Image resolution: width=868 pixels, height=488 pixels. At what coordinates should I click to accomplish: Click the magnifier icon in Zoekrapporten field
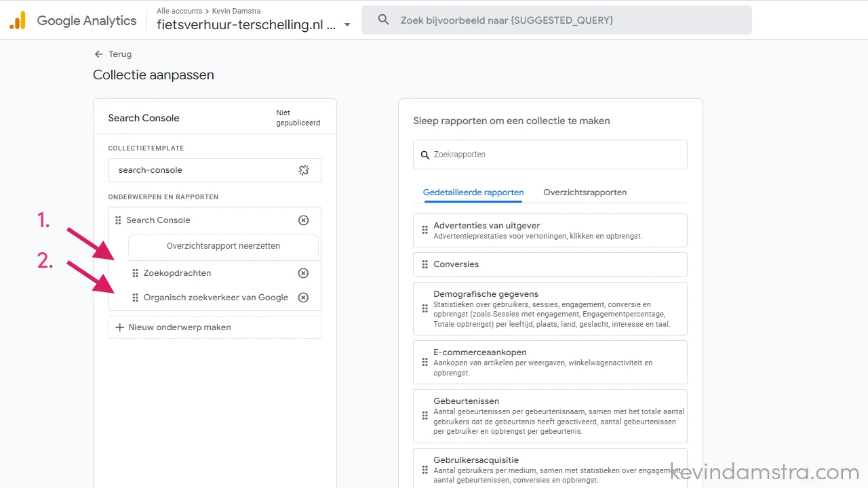point(425,155)
